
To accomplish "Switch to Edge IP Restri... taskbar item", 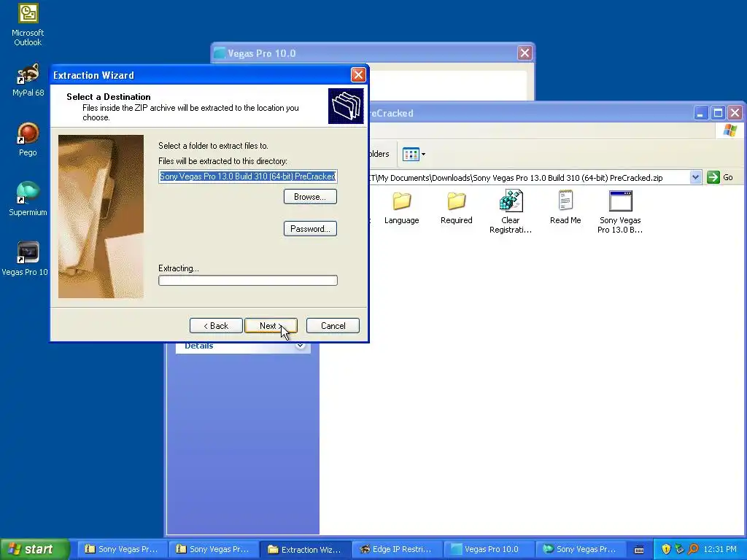I will click(397, 550).
